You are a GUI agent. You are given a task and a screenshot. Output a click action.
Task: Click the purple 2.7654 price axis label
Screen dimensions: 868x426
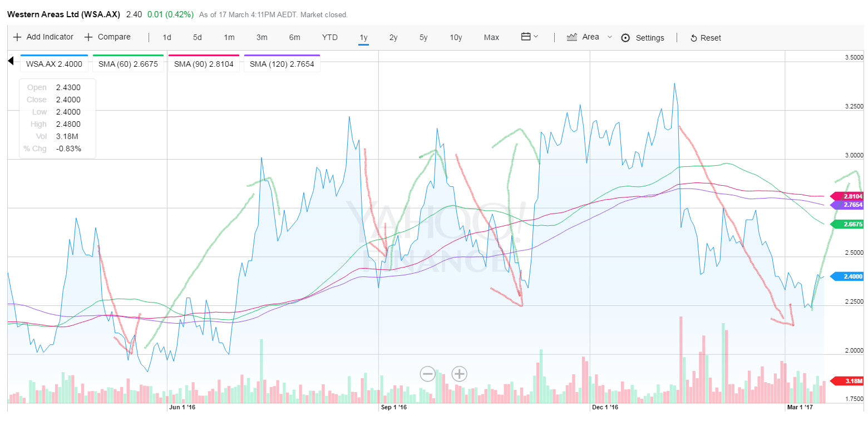[846, 205]
